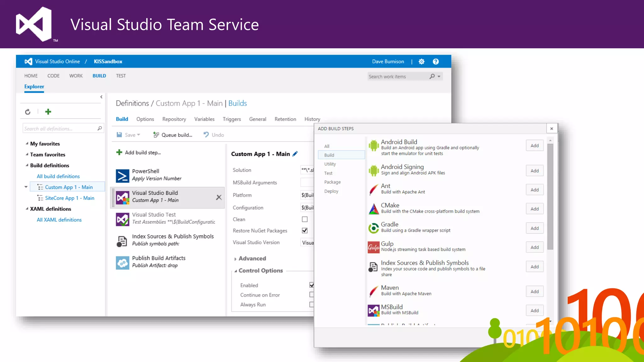Click the MSBuild task icon
The image size is (644, 362).
[374, 311]
